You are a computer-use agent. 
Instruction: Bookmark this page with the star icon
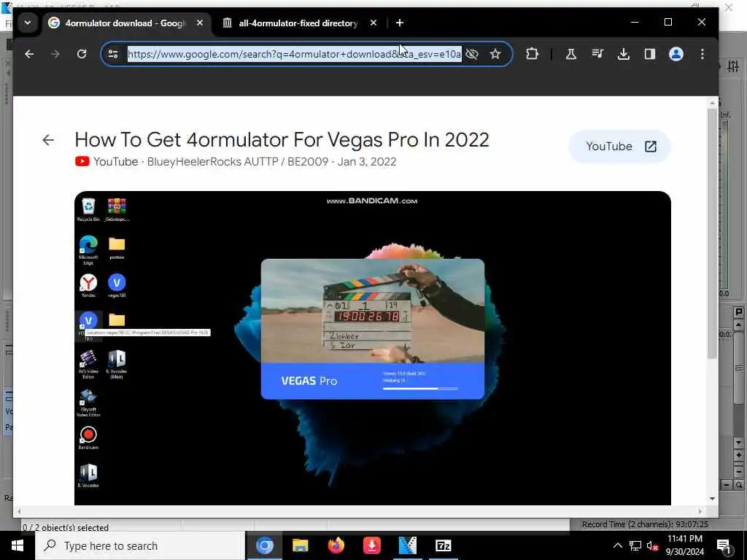[x=495, y=54]
